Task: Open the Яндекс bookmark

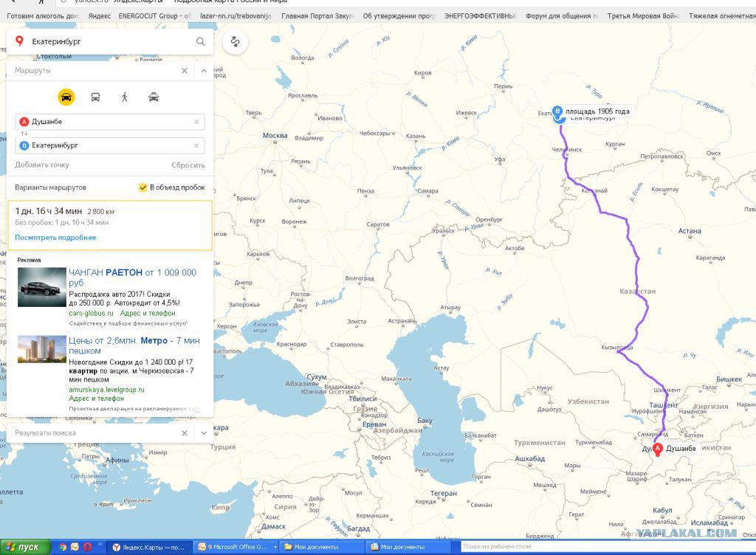Action: [x=100, y=16]
